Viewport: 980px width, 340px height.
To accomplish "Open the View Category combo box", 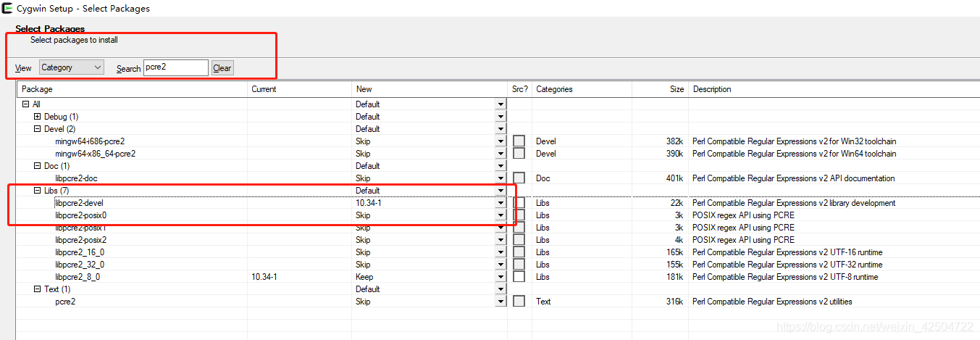I will point(72,67).
